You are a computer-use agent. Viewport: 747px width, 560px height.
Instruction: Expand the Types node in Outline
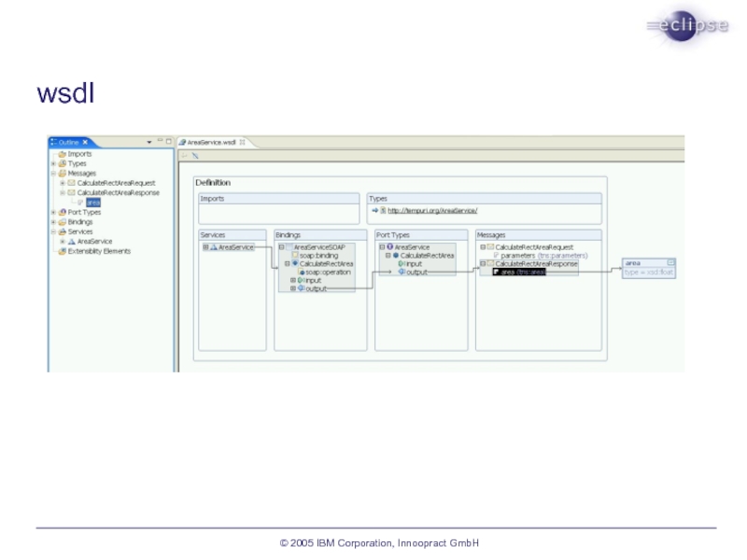[x=53, y=163]
